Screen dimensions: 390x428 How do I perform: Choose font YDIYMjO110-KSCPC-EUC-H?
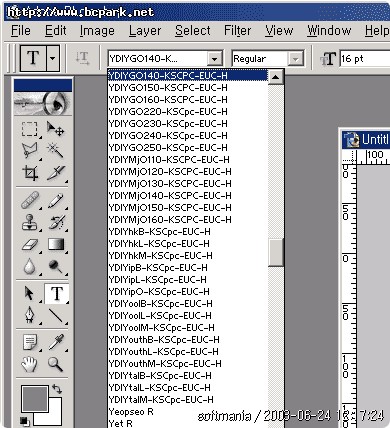point(187,160)
